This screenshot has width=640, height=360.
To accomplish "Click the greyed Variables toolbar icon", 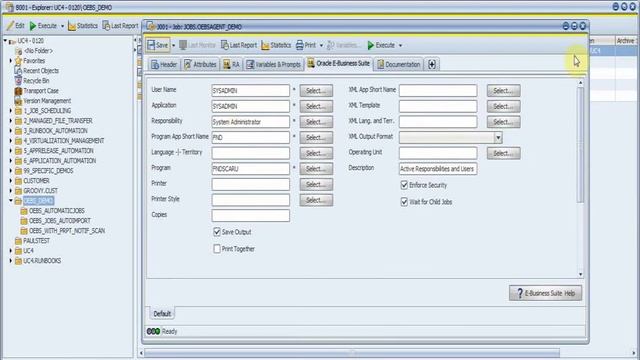I will [x=331, y=45].
